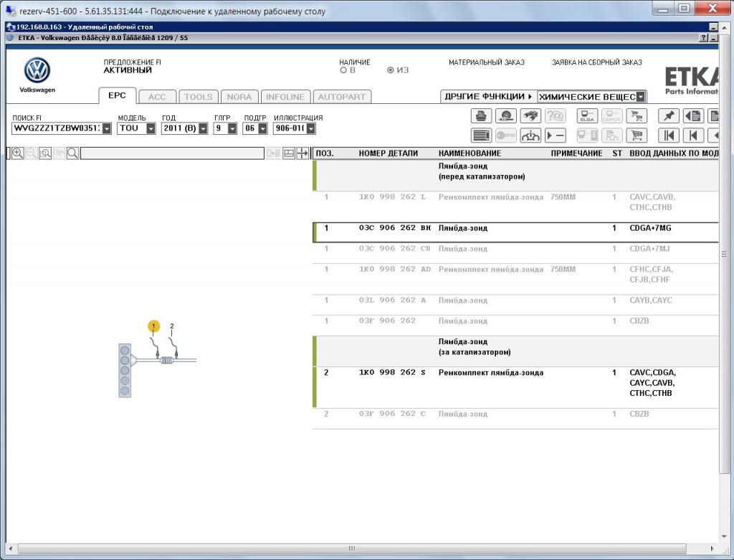Switch to the EPC tab

tap(117, 95)
